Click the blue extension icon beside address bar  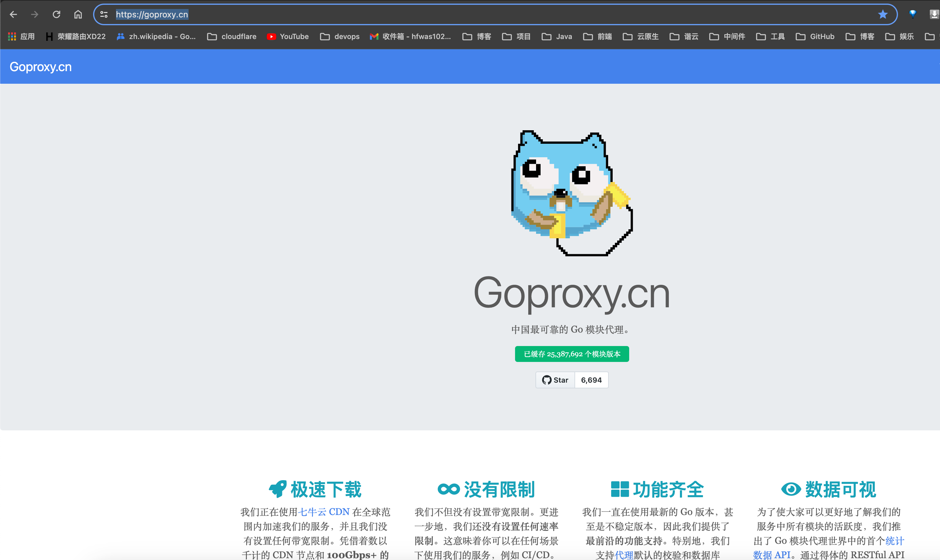[912, 14]
